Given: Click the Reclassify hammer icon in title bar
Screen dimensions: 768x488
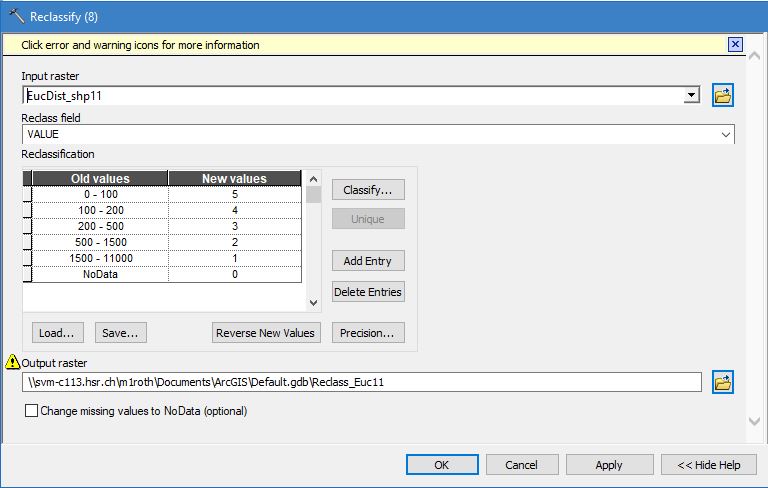Looking at the screenshot, I should 15,16.
